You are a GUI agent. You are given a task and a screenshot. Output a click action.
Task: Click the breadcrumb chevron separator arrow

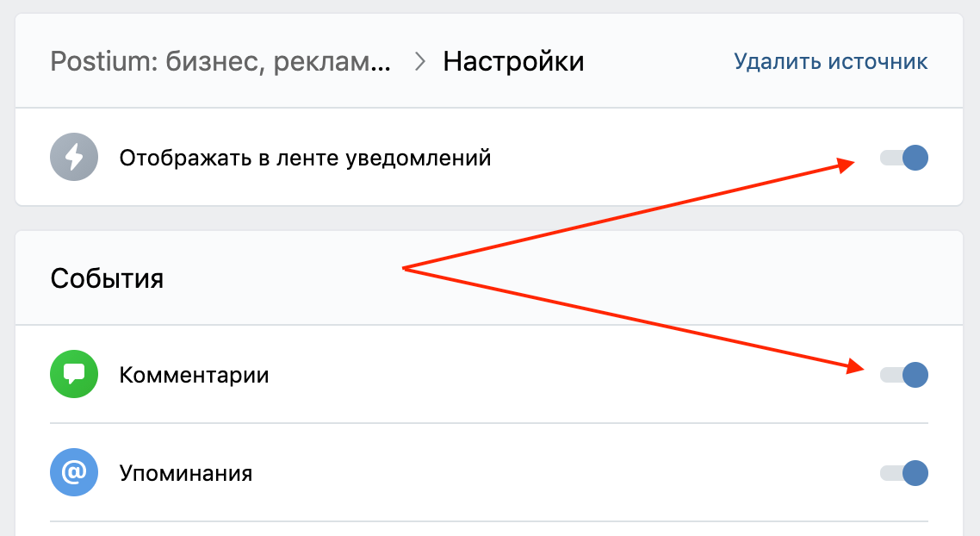point(420,61)
